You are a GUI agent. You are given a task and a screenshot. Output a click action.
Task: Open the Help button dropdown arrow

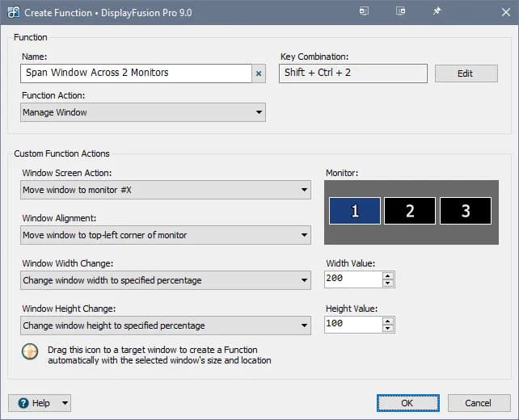65,403
